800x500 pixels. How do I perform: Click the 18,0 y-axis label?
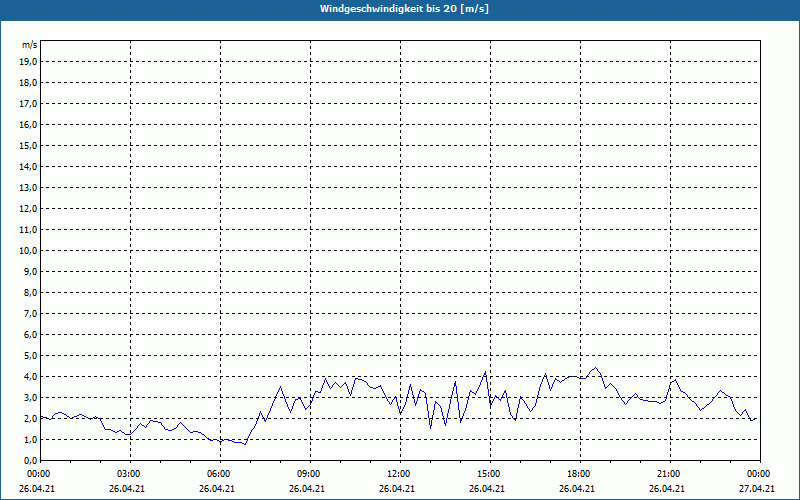pyautogui.click(x=28, y=83)
